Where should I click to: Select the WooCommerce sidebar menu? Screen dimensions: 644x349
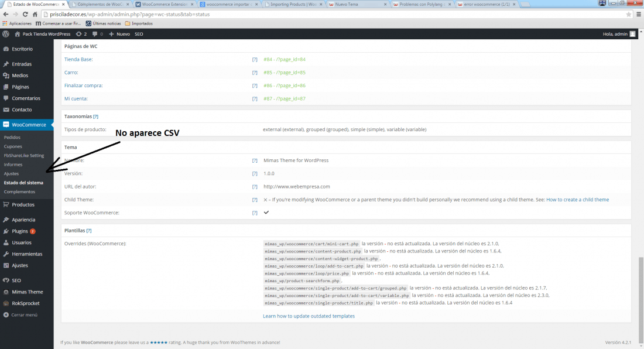click(27, 125)
